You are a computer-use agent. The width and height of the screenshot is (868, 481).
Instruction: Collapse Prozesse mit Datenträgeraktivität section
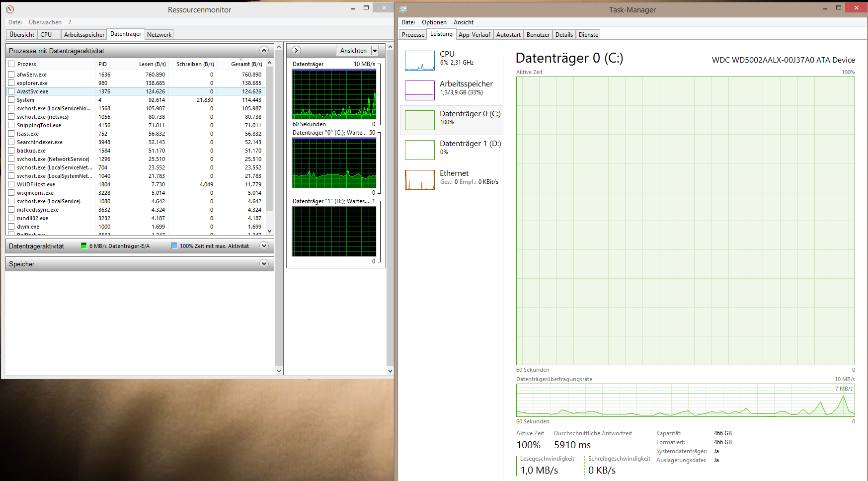tap(264, 51)
